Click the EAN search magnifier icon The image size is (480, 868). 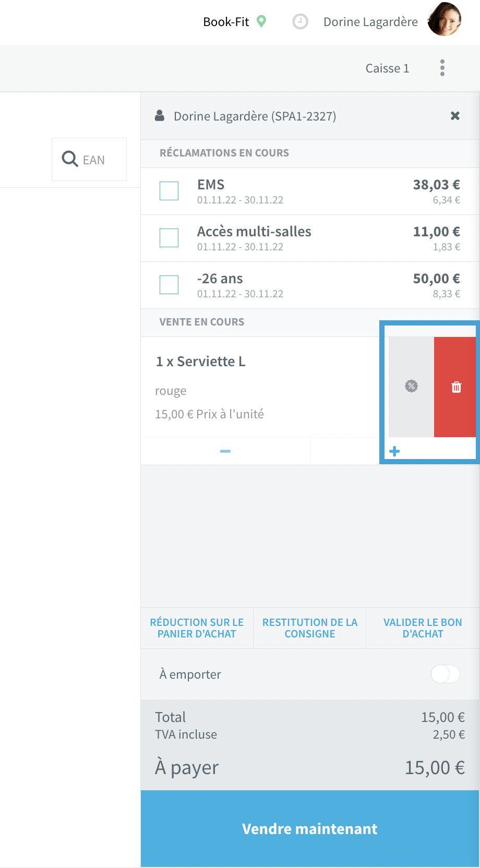click(69, 159)
